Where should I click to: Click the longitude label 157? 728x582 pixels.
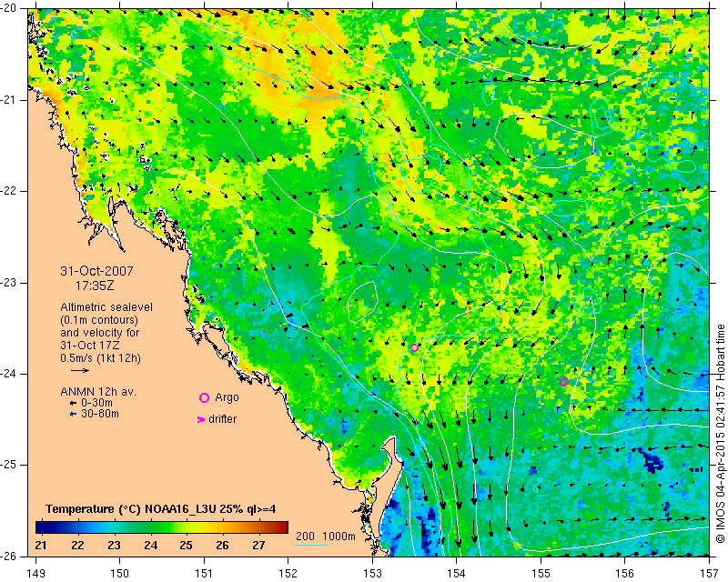tap(710, 574)
